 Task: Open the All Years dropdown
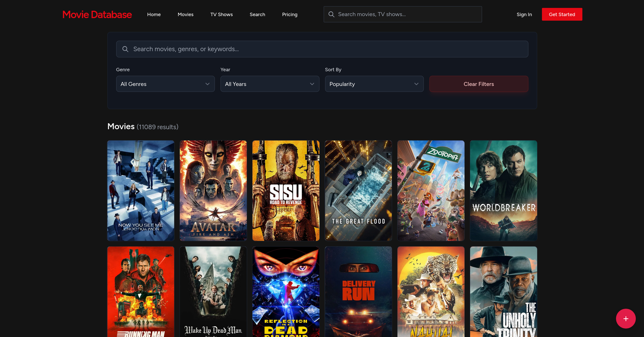click(x=270, y=84)
